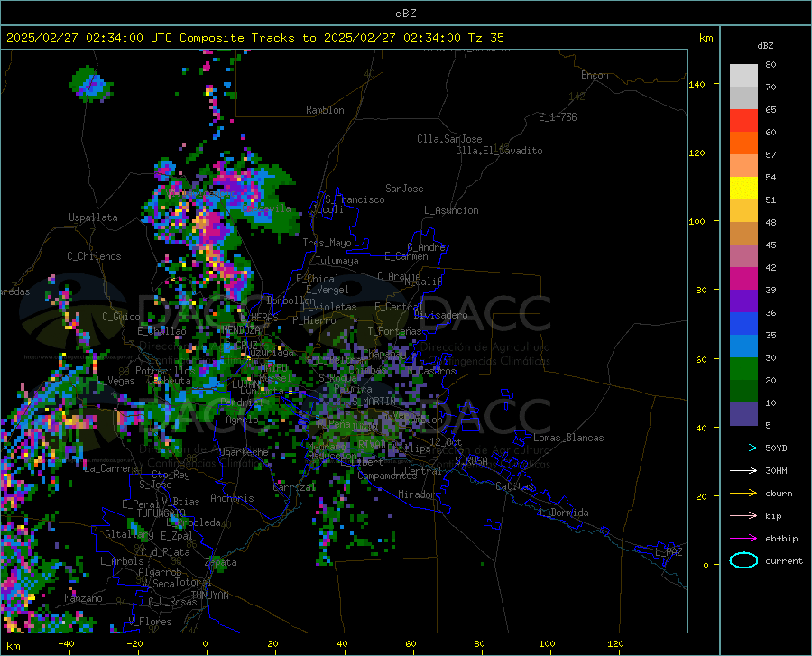Screen dimensions: 812x656
Task: Click the 'dBZ' heading above the color scale
Action: [765, 45]
